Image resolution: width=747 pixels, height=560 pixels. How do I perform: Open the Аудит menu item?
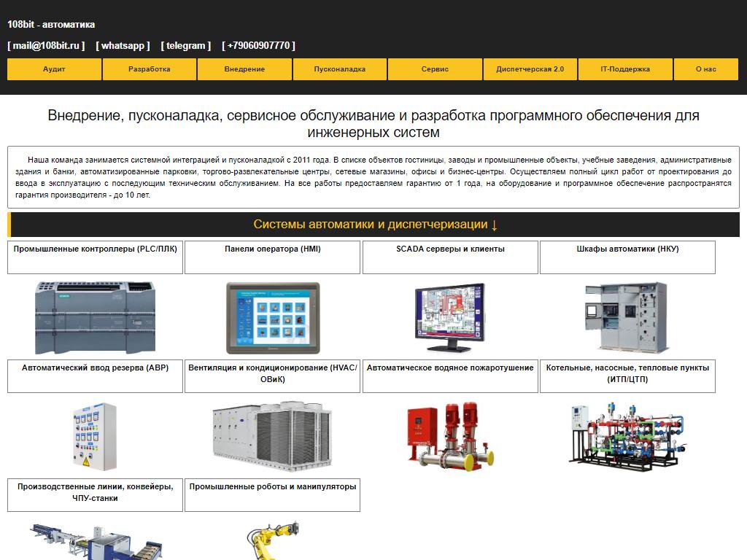coord(54,69)
